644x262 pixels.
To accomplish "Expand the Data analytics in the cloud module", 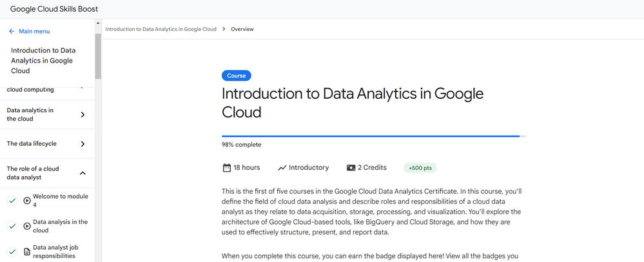I will click(x=83, y=115).
